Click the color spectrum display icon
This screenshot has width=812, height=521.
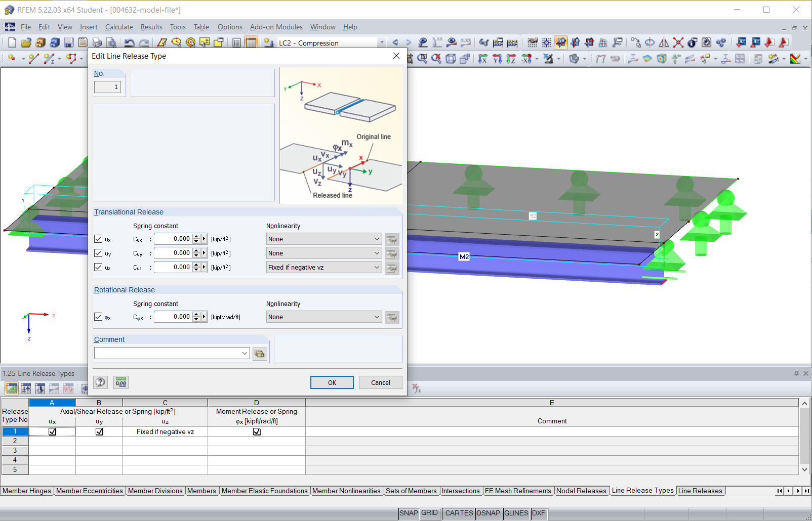point(795,59)
